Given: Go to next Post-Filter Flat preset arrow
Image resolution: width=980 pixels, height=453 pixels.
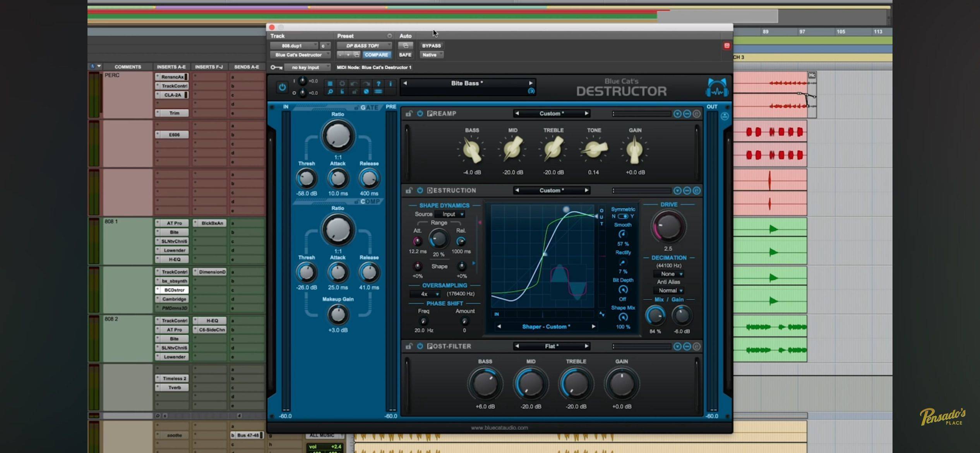Looking at the screenshot, I should click(586, 346).
